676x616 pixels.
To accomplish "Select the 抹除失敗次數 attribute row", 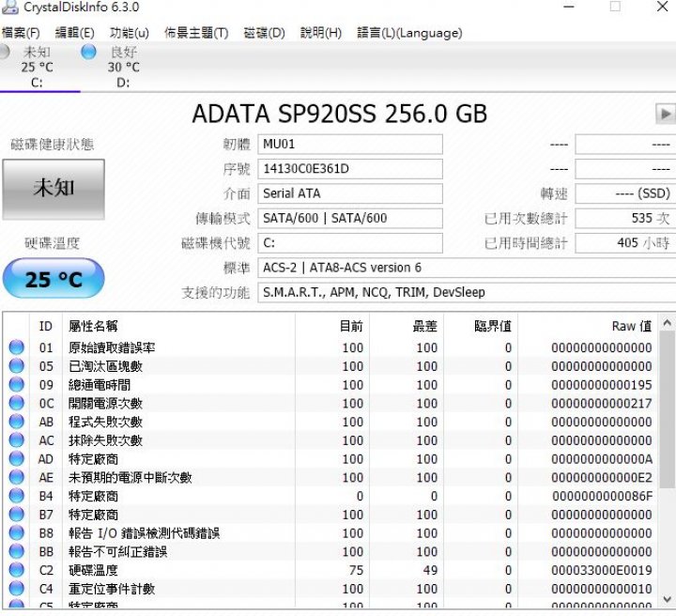I will click(x=330, y=440).
